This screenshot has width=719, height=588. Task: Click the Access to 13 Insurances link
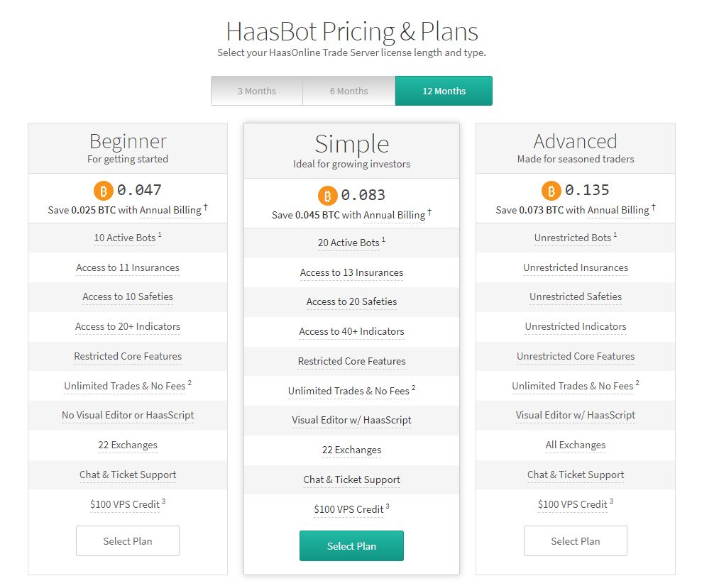(351, 272)
